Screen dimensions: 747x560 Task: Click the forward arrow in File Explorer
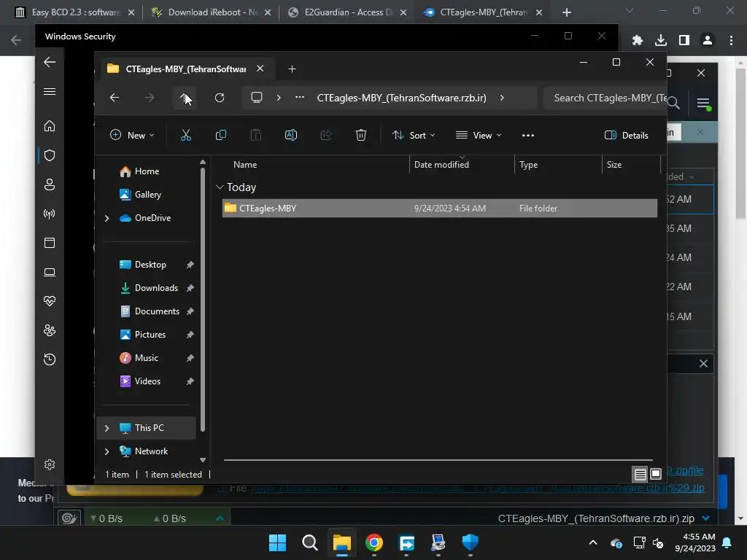pos(150,98)
